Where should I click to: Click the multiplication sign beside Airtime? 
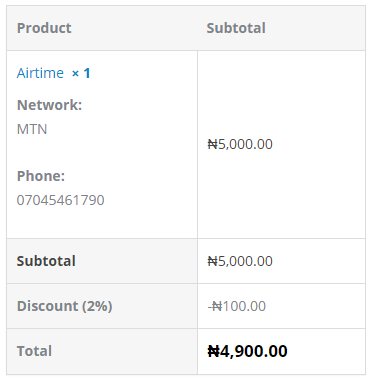pos(76,73)
